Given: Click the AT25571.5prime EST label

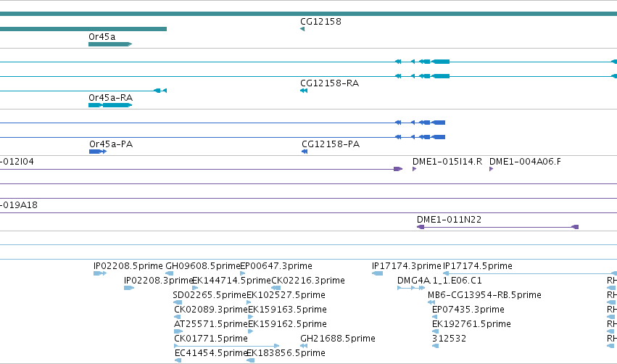Looking at the screenshot, I should pyautogui.click(x=211, y=324).
